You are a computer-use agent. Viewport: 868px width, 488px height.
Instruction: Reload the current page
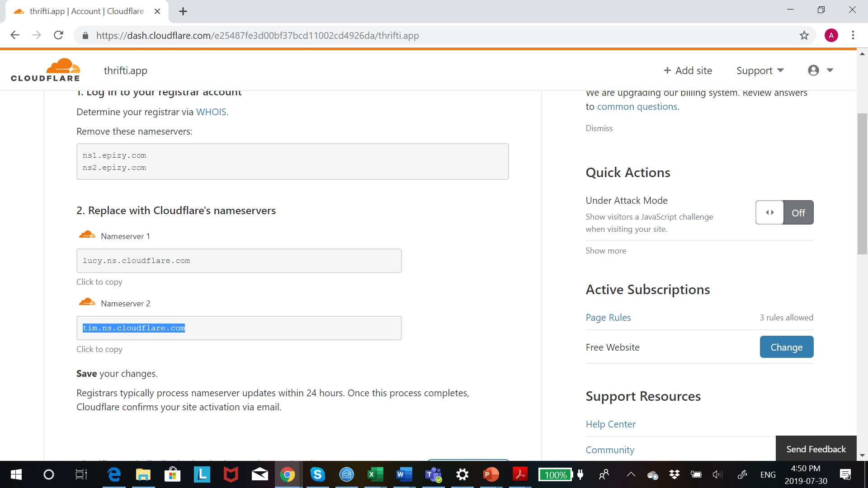coord(58,35)
